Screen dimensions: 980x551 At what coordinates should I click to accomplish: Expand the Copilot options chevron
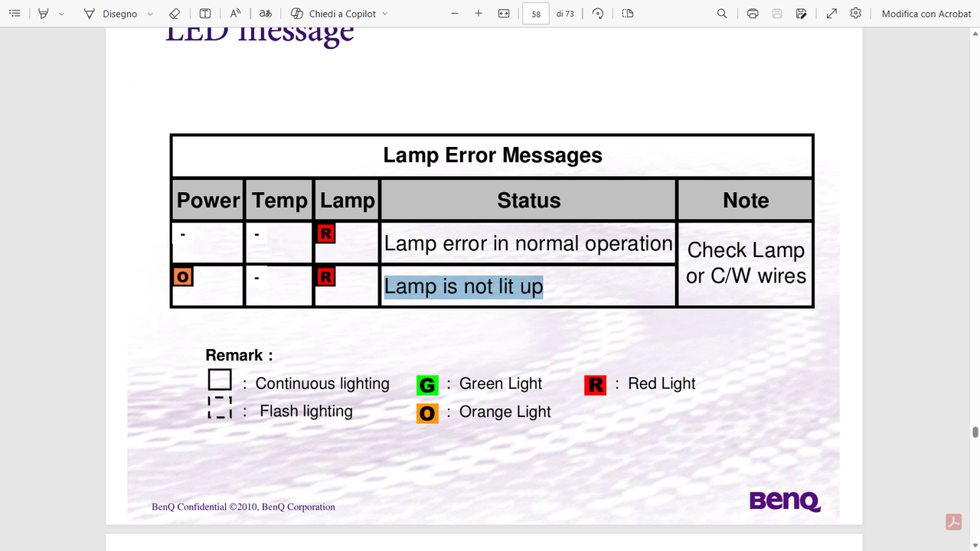(384, 14)
